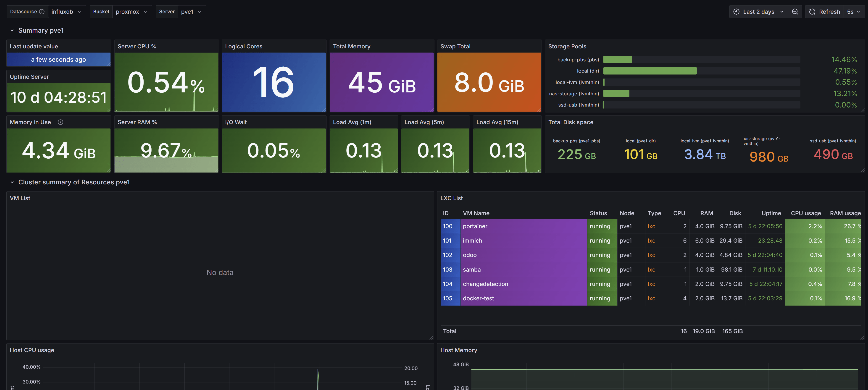Click the local (dir) storage usage bar
The height and width of the screenshot is (390, 868).
pos(650,71)
